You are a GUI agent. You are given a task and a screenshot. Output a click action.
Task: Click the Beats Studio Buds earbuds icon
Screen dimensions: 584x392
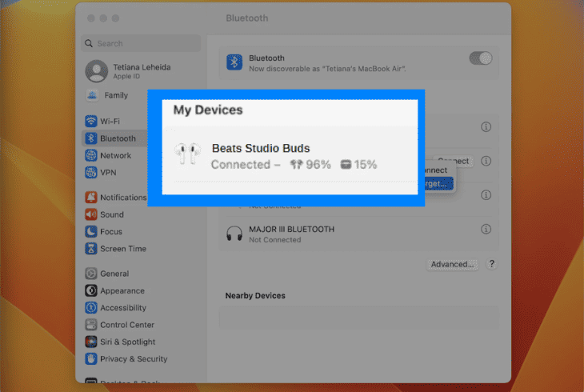pyautogui.click(x=187, y=153)
